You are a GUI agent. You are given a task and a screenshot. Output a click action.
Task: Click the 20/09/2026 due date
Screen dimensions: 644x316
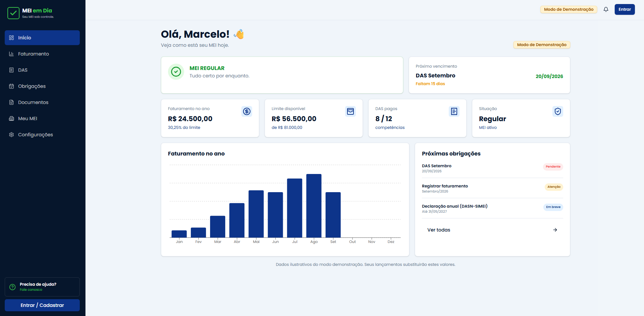[x=549, y=76]
